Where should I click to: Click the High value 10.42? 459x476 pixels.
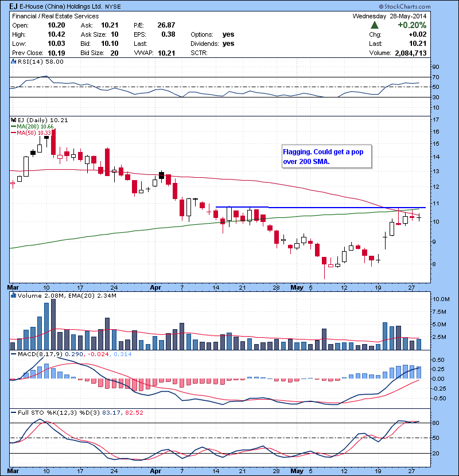56,34
